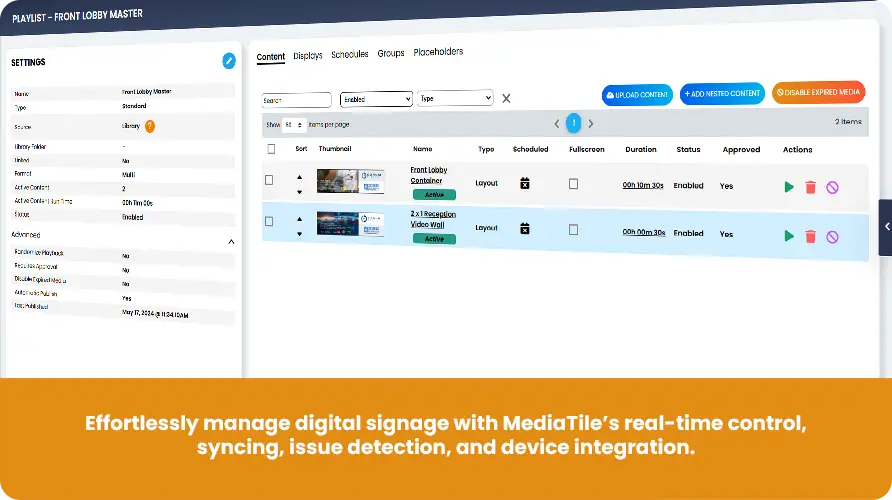Toggle Fullscreen for Front Lobby Container
The width and height of the screenshot is (892, 500).
(x=573, y=184)
